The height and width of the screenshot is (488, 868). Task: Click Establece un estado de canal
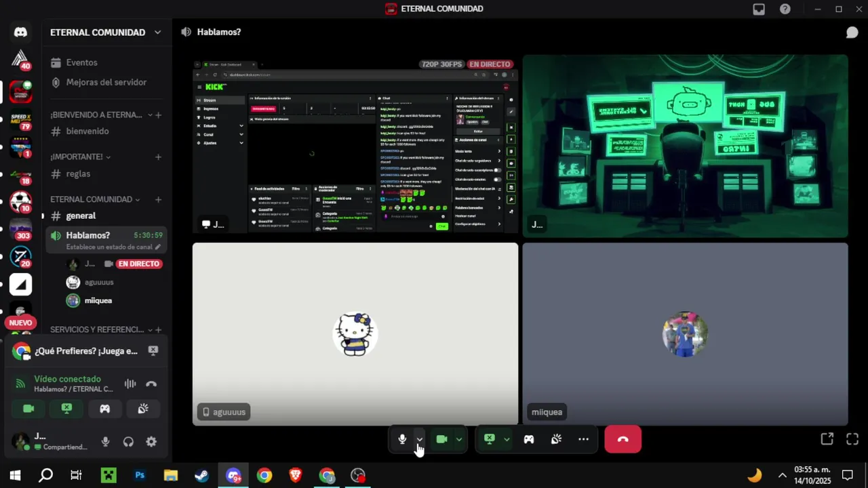pyautogui.click(x=109, y=247)
